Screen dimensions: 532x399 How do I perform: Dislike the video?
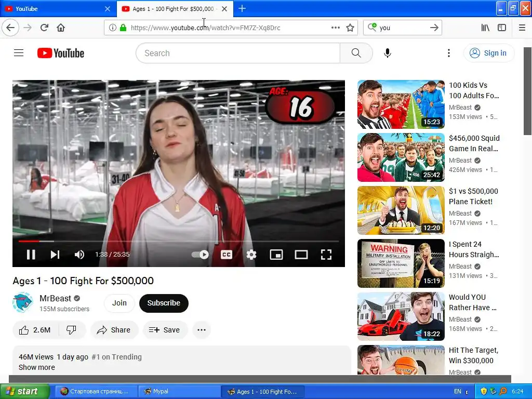click(71, 330)
